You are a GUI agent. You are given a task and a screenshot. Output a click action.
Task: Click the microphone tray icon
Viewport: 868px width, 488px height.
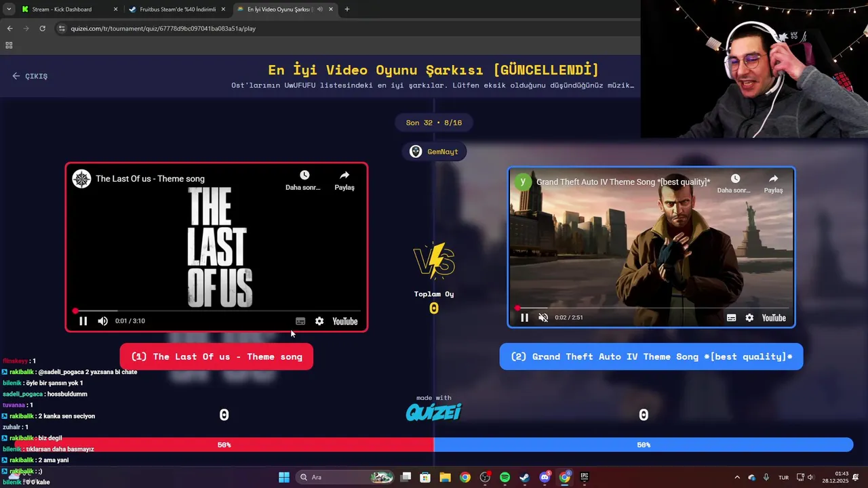(766, 477)
